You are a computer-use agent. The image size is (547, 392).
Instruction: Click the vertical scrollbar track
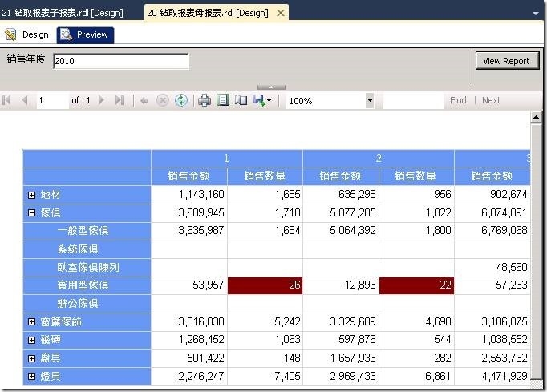pos(537,251)
